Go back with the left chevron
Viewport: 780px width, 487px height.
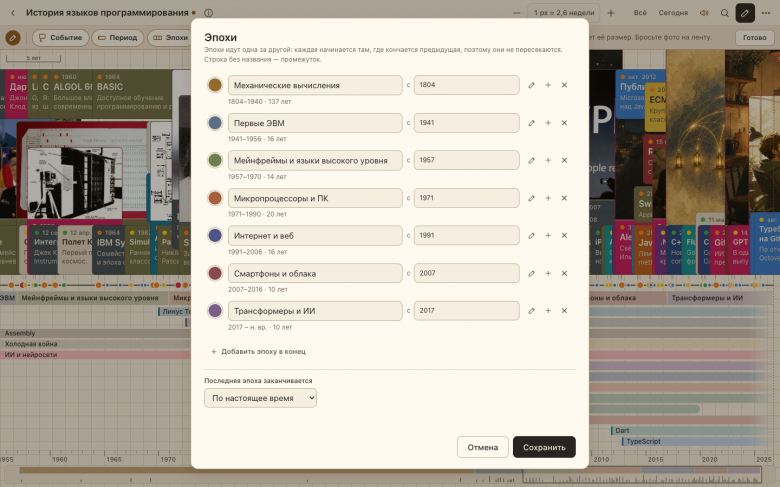(13, 13)
